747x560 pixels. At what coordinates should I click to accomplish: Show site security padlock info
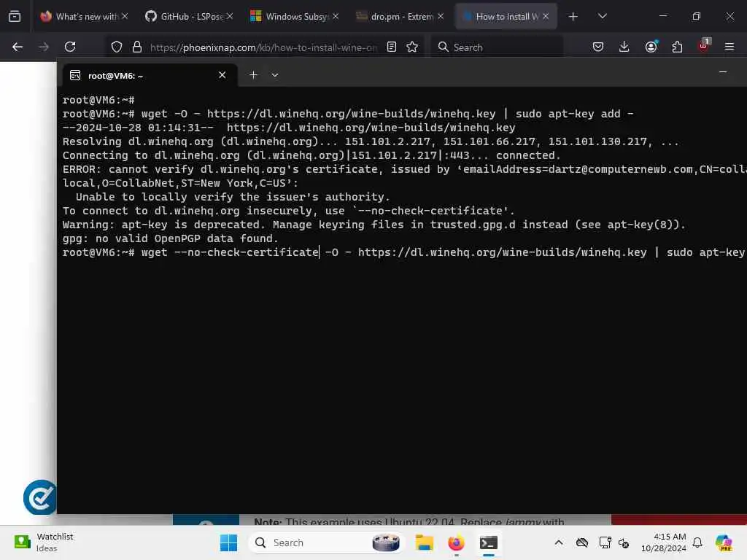pos(137,47)
